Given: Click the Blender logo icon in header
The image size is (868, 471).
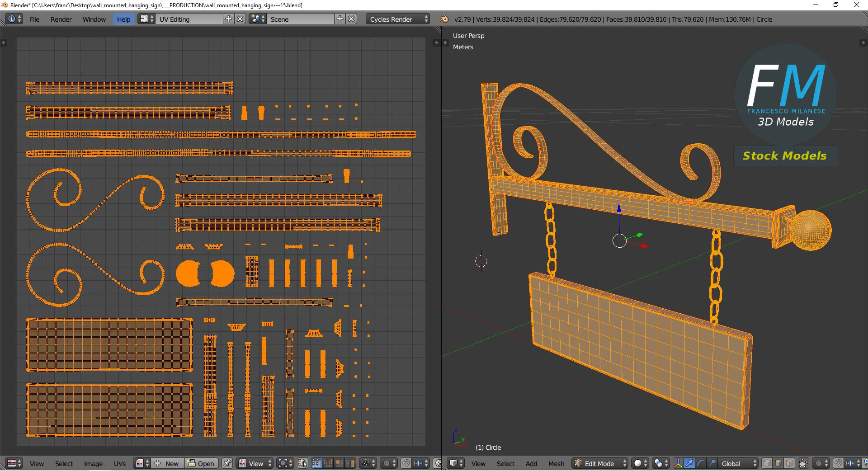Looking at the screenshot, I should tap(444, 19).
